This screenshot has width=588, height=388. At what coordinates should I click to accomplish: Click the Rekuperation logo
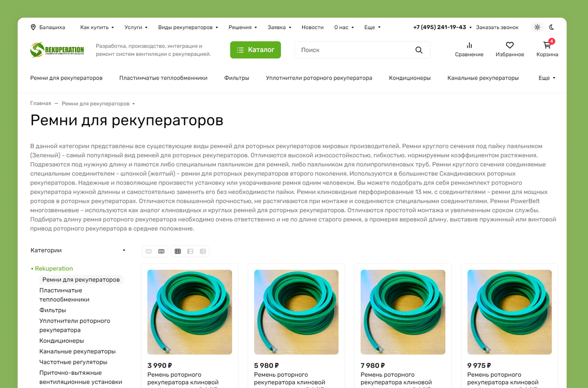pyautogui.click(x=57, y=50)
